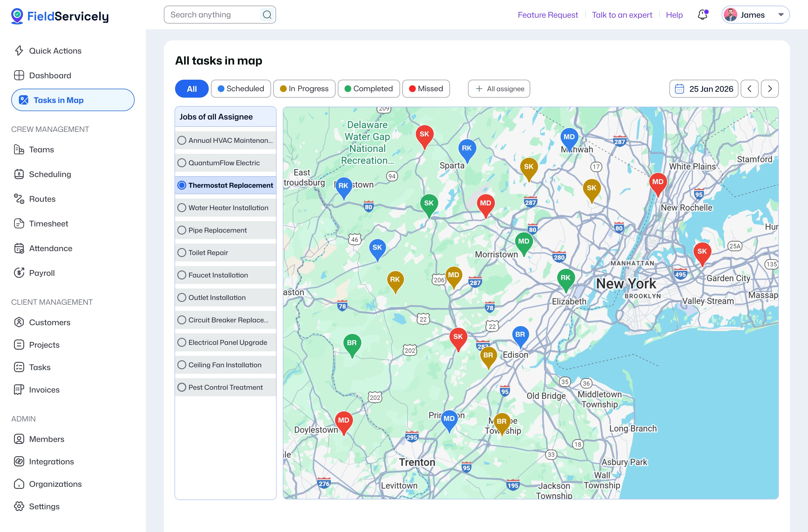Select the Water Heater Installation radio button
Image resolution: width=808 pixels, height=532 pixels.
[182, 208]
